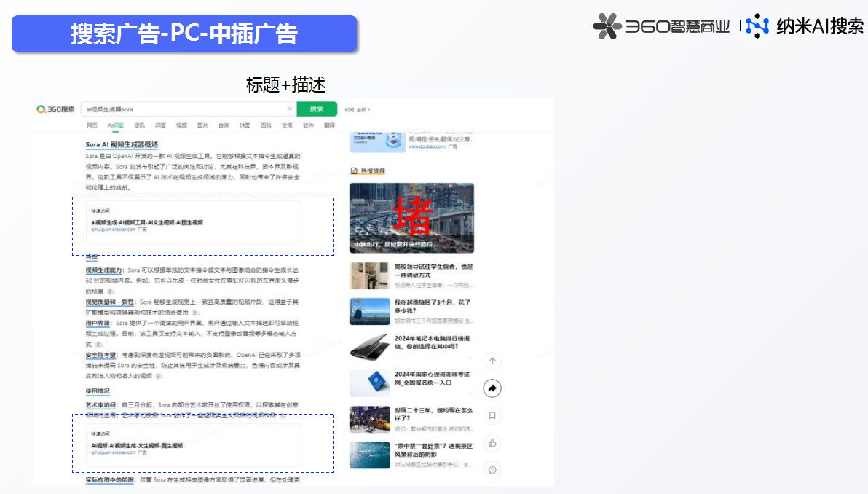Open the doubao.com ad thumbnail
Viewport: 868px width, 494px height.
(376, 141)
